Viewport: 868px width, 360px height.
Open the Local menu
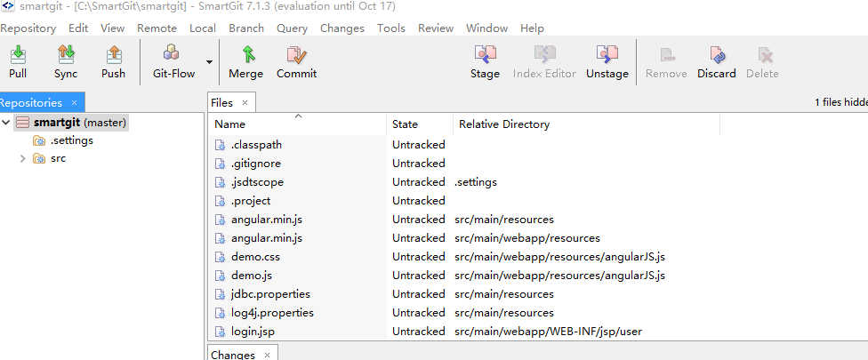(x=203, y=28)
